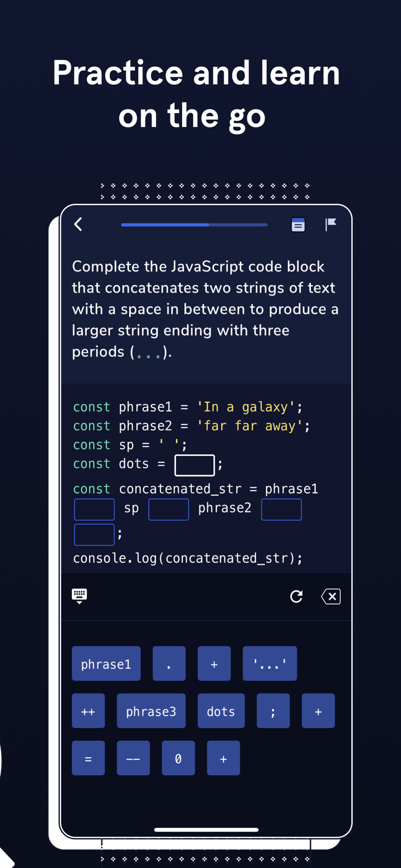Screen dimensions: 401x868
Task: Tap the equals sign token
Action: point(88,758)
